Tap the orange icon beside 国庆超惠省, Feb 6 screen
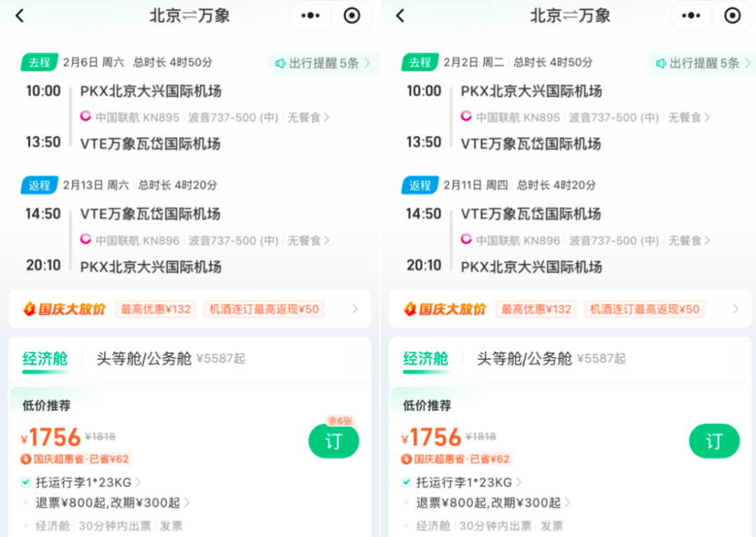756x537 pixels. click(26, 459)
